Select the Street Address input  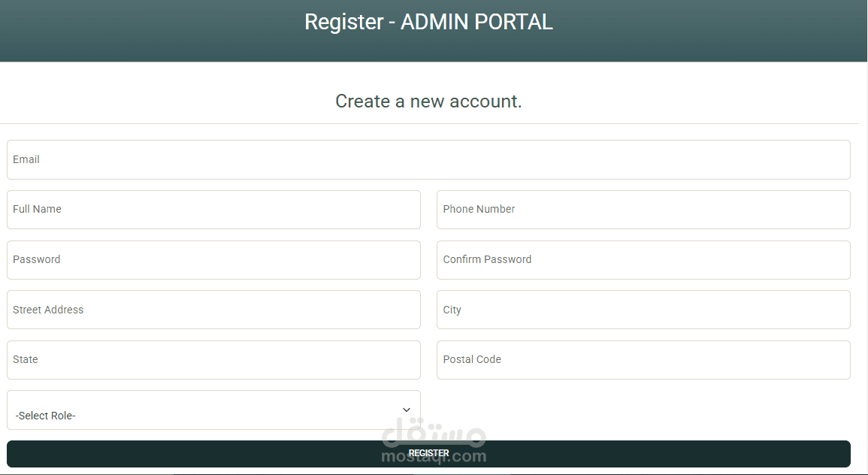[x=213, y=310]
